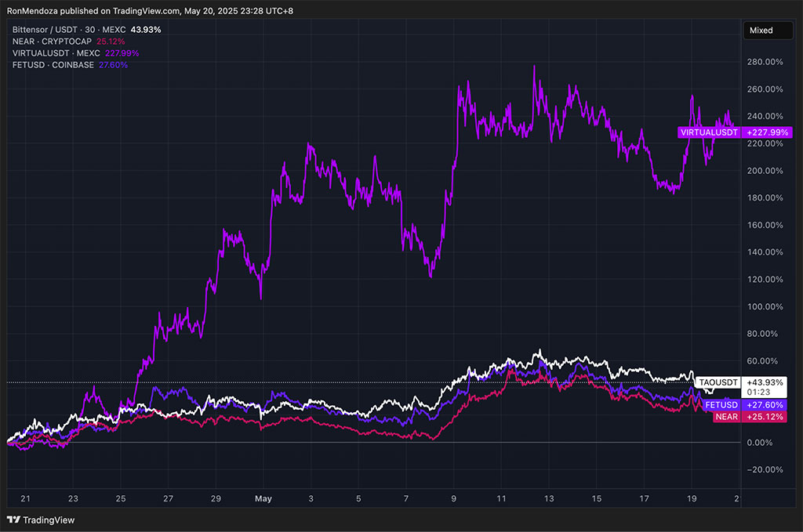Click the May label on the time axis

263,498
